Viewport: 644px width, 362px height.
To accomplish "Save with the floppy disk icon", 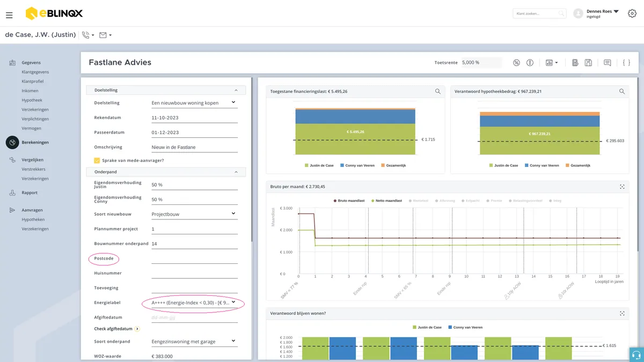I will 589,63.
